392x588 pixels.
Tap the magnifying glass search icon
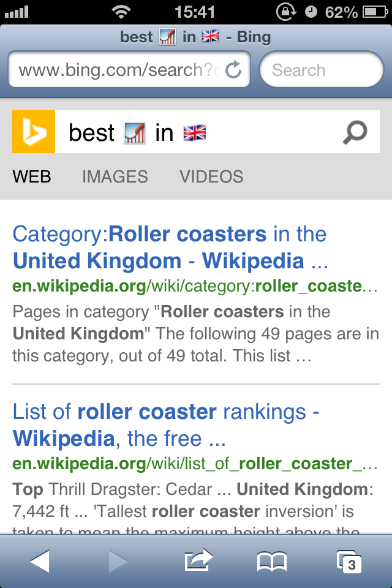pos(355,132)
